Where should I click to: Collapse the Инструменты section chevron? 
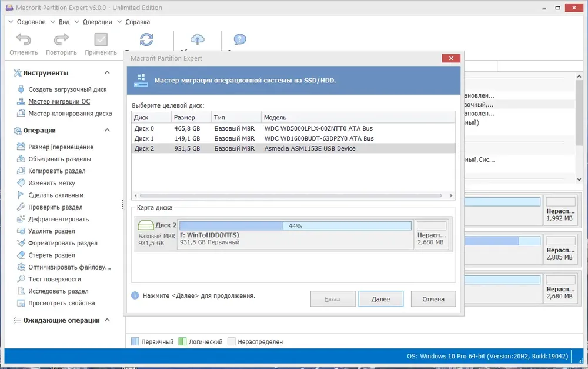[x=107, y=72]
